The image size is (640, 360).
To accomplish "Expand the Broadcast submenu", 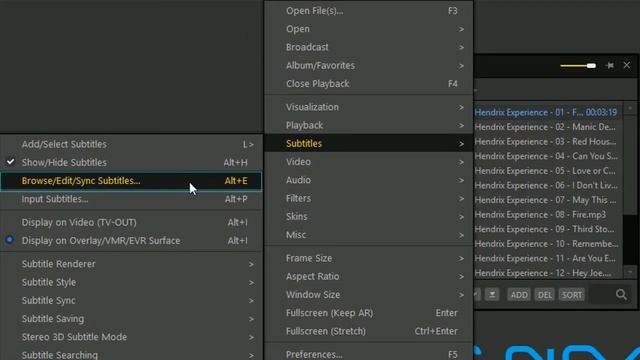I will [369, 47].
